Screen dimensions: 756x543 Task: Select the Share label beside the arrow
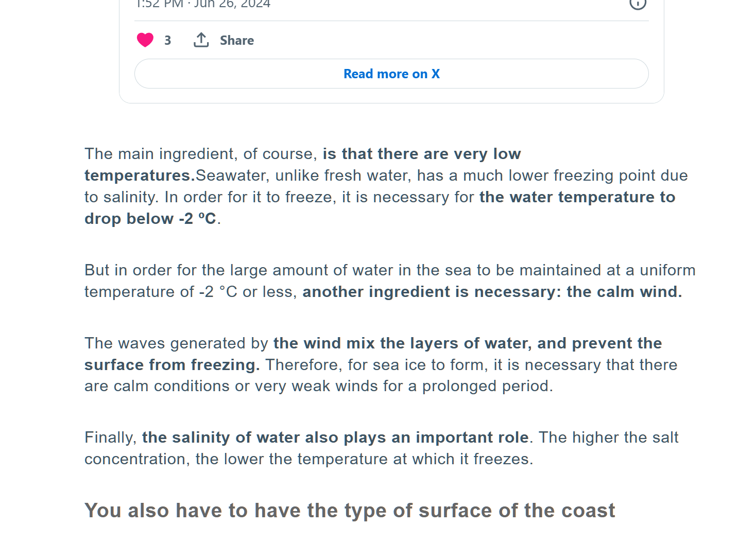click(x=237, y=40)
